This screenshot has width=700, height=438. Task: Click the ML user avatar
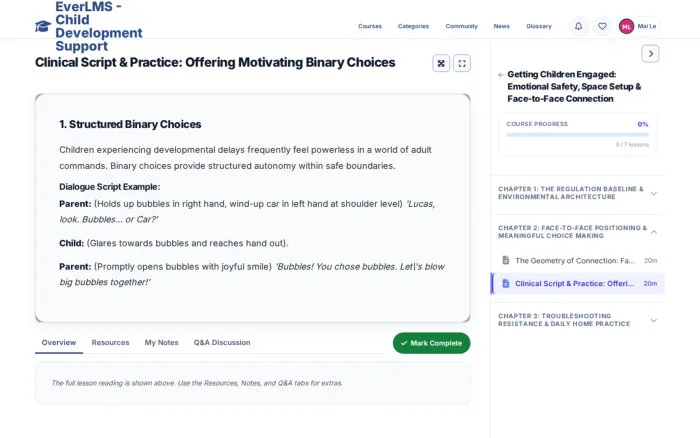coord(626,26)
